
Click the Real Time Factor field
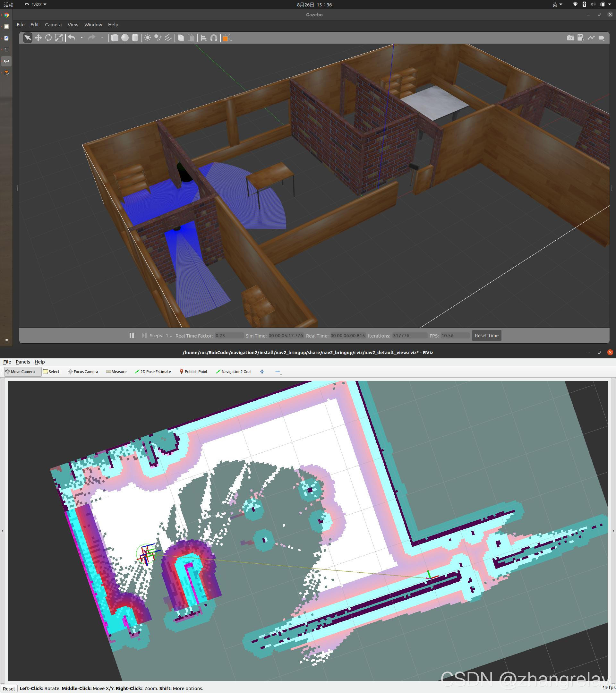pyautogui.click(x=228, y=336)
